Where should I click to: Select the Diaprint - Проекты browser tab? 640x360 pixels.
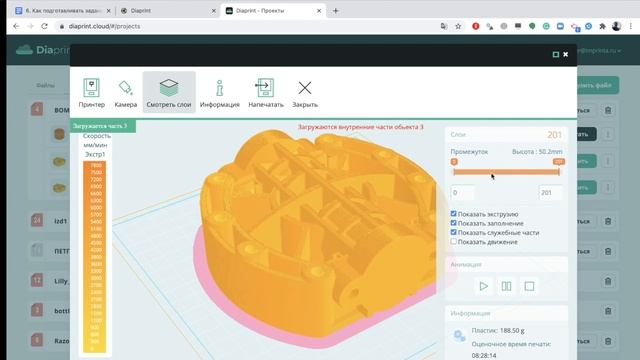point(273,11)
